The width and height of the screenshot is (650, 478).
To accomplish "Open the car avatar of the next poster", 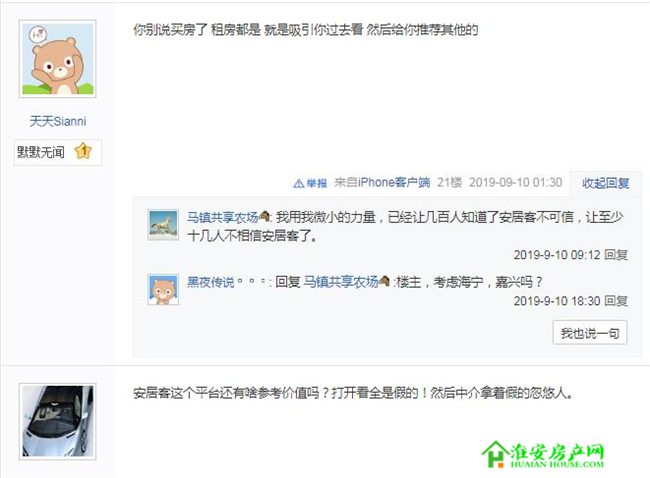I will coord(58,421).
